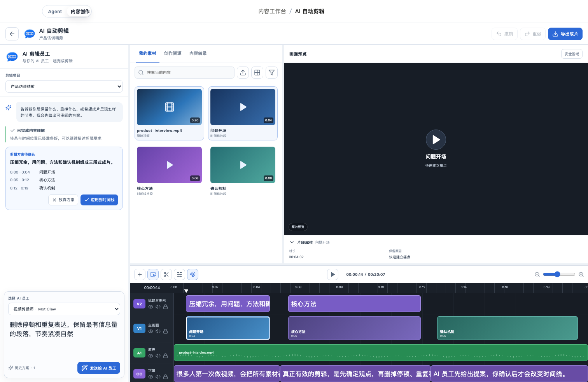The height and width of the screenshot is (382, 588).
Task: Click the 撤销 undo button
Action: 504,34
